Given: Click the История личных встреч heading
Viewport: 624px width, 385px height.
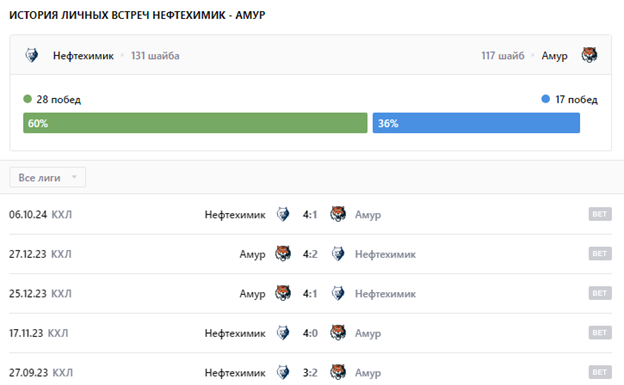Looking at the screenshot, I should tap(137, 15).
